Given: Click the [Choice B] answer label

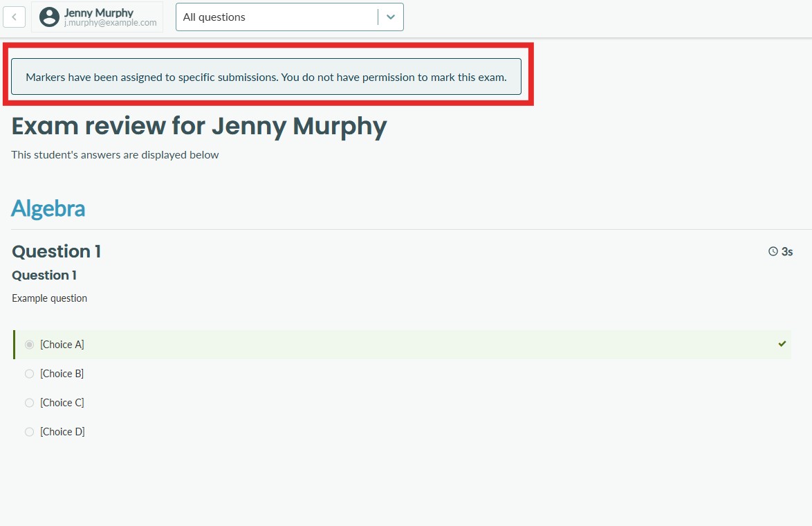Looking at the screenshot, I should [62, 374].
